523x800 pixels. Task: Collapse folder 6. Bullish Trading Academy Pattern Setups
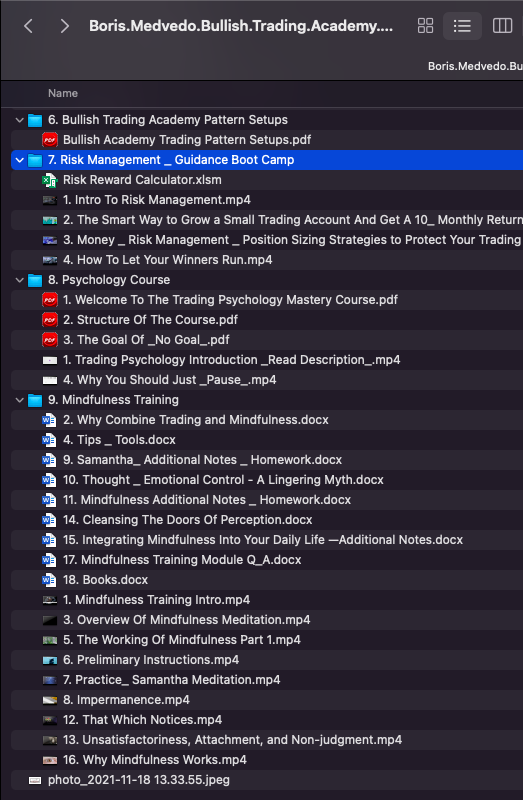(x=20, y=120)
